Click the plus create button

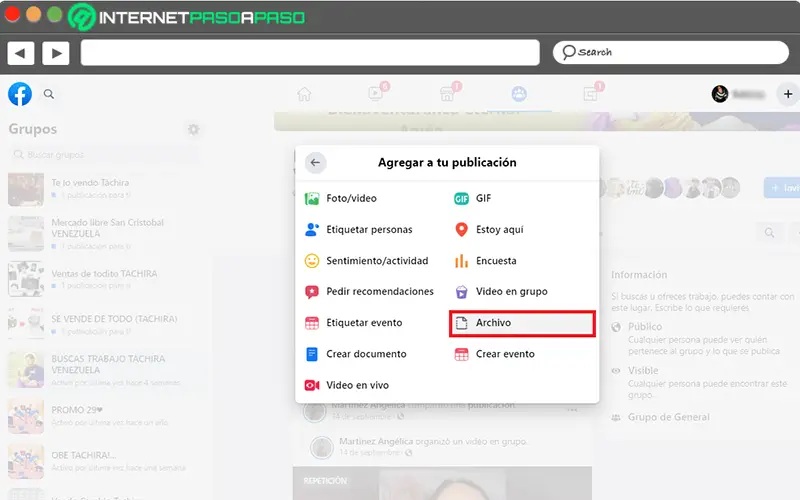(x=788, y=94)
